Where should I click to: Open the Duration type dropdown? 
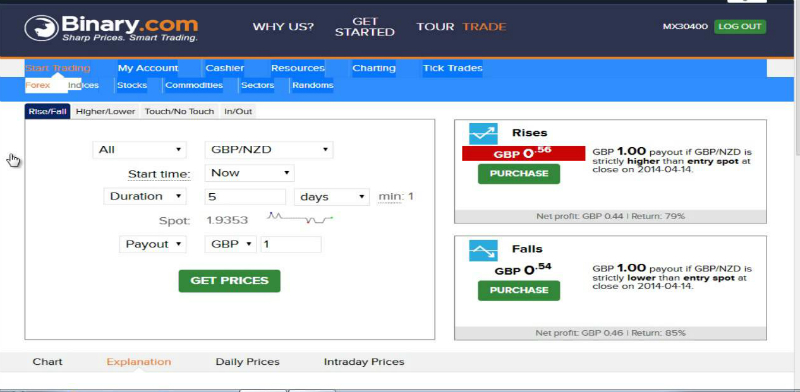pyautogui.click(x=145, y=197)
